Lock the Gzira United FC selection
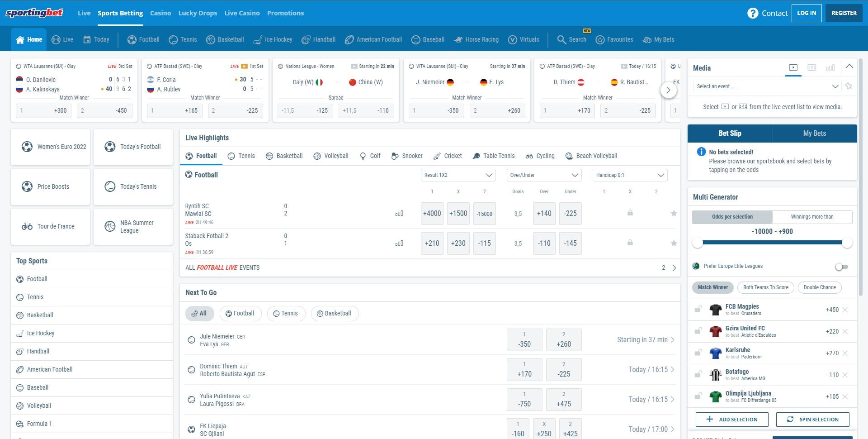Screen dimensions: 868x439 [698, 331]
